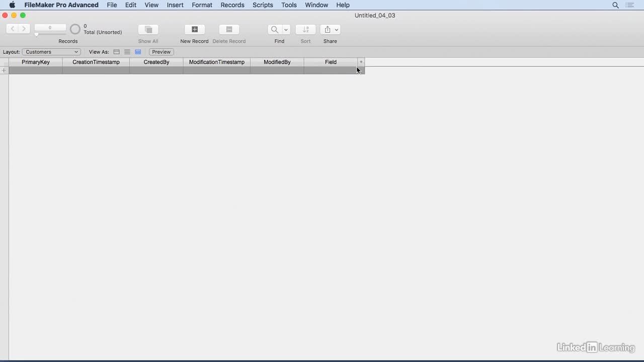
Task: Open the Share dropdown arrow
Action: (337, 30)
